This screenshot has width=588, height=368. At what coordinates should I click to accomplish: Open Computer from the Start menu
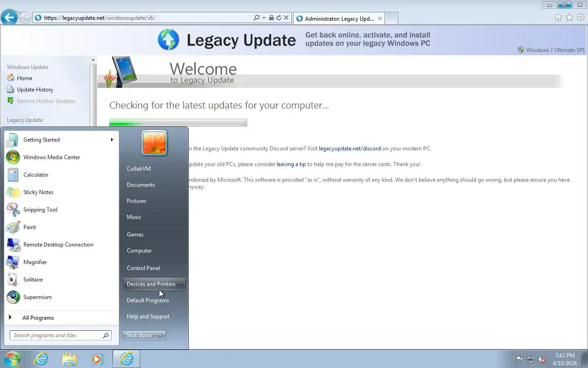[x=154, y=251]
